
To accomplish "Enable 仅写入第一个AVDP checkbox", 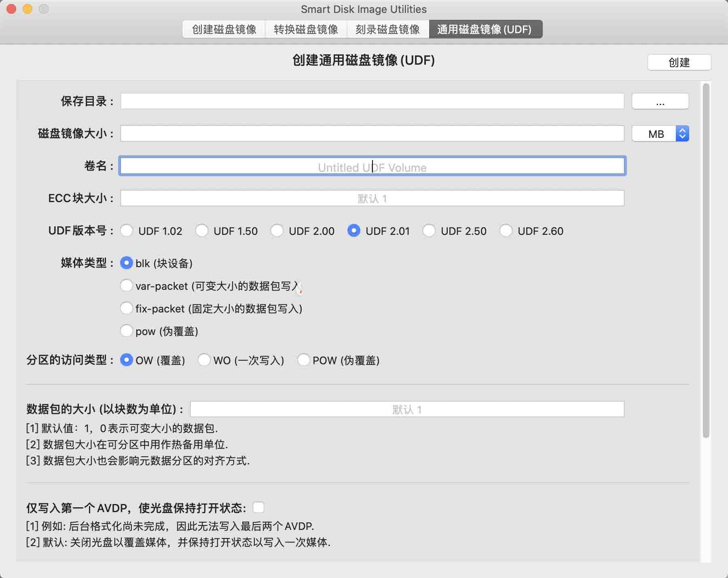I will coord(258,507).
